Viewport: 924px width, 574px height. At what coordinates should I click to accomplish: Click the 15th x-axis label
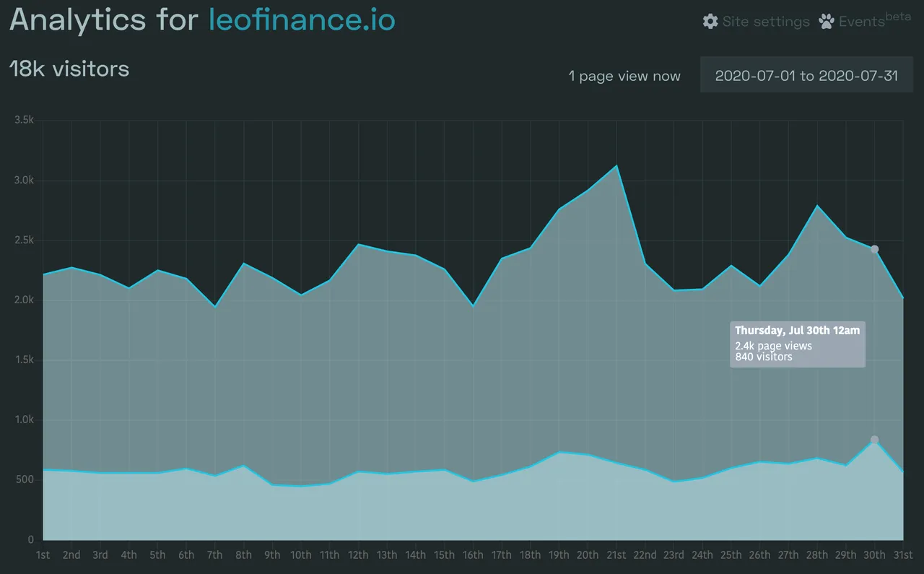(x=445, y=555)
